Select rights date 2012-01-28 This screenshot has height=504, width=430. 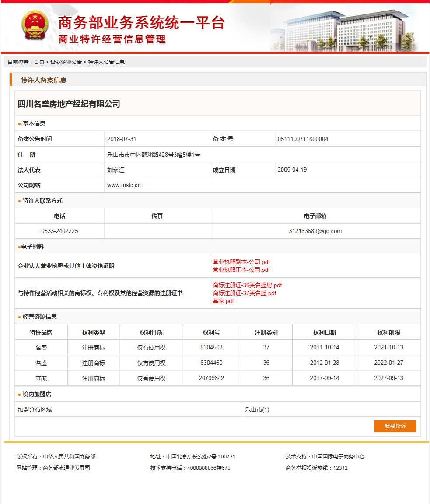pos(325,363)
